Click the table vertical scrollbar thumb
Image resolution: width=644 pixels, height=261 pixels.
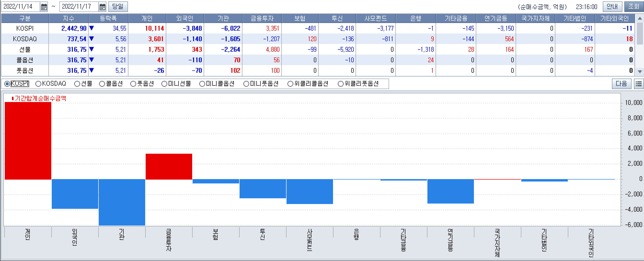coord(639,33)
